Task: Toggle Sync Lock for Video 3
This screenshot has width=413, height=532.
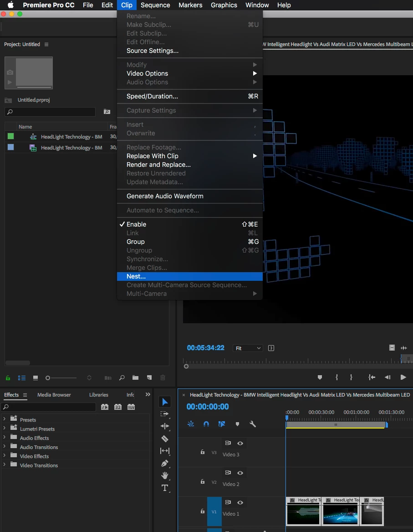Action: click(x=228, y=443)
